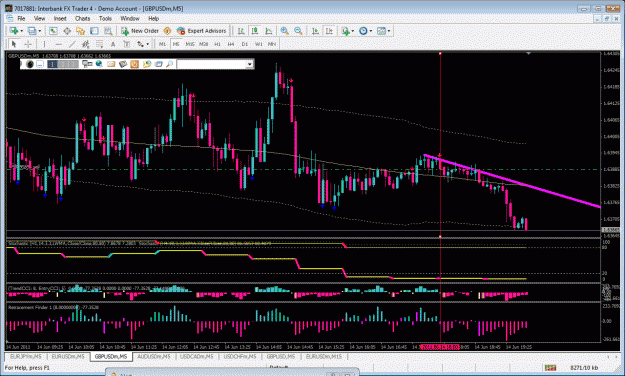Open the Charts menu
The width and height of the screenshot is (625, 376).
coord(83,18)
